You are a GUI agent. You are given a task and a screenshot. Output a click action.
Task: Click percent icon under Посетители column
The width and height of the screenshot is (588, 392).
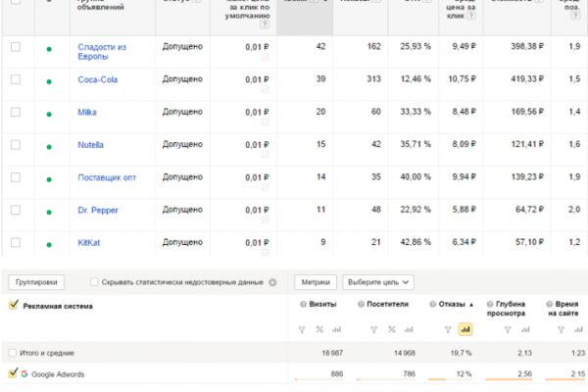[392, 329]
